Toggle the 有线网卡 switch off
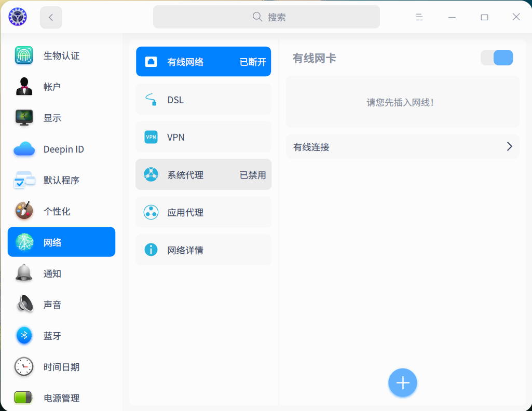This screenshot has width=532, height=411. [496, 58]
